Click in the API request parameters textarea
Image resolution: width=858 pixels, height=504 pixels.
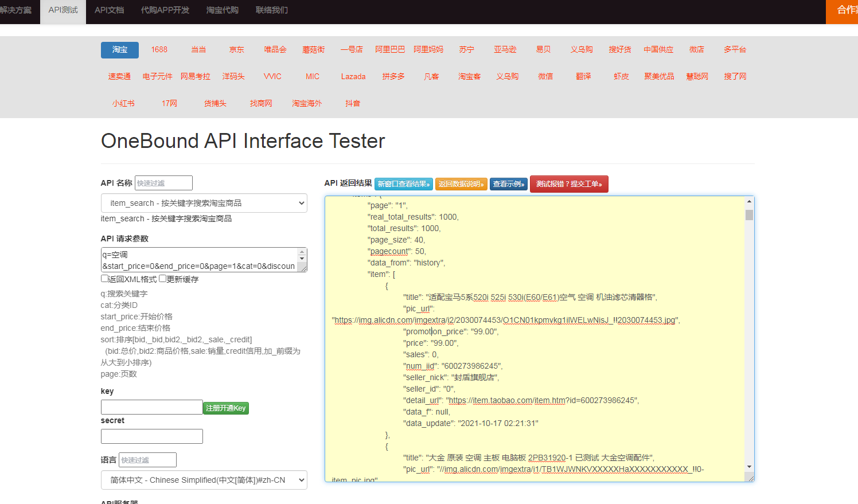198,260
